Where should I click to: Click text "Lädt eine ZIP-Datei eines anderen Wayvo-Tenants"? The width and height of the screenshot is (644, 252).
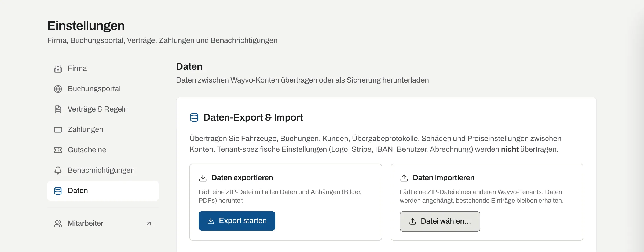[482, 196]
